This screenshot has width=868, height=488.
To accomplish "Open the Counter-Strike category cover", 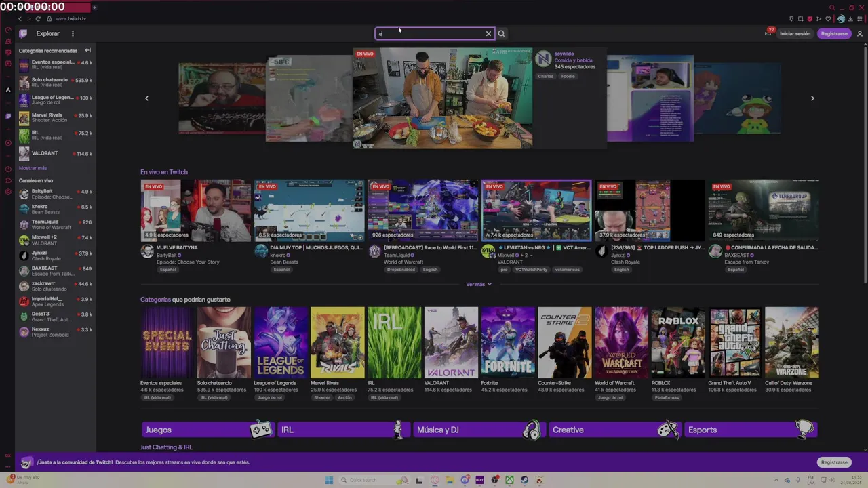I will pos(565,342).
